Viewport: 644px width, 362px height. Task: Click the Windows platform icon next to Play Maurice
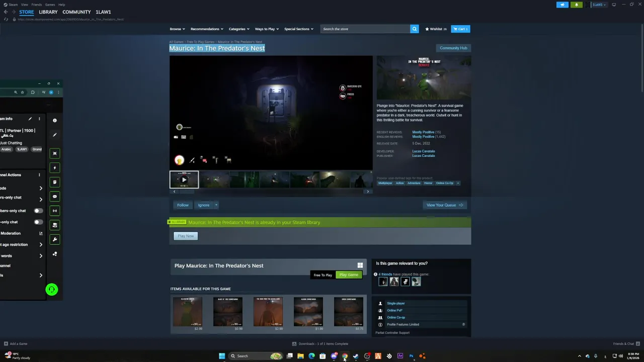point(360,265)
